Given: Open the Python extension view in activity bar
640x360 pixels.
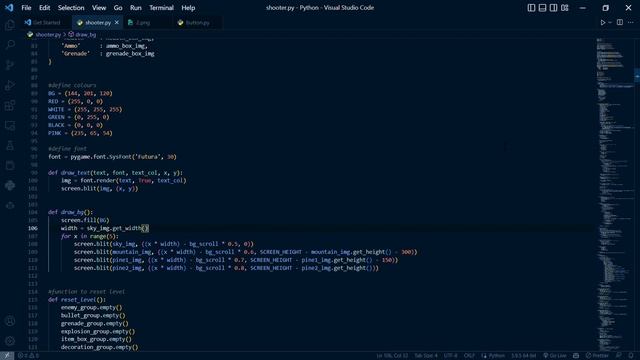Looking at the screenshot, I should point(10,186).
